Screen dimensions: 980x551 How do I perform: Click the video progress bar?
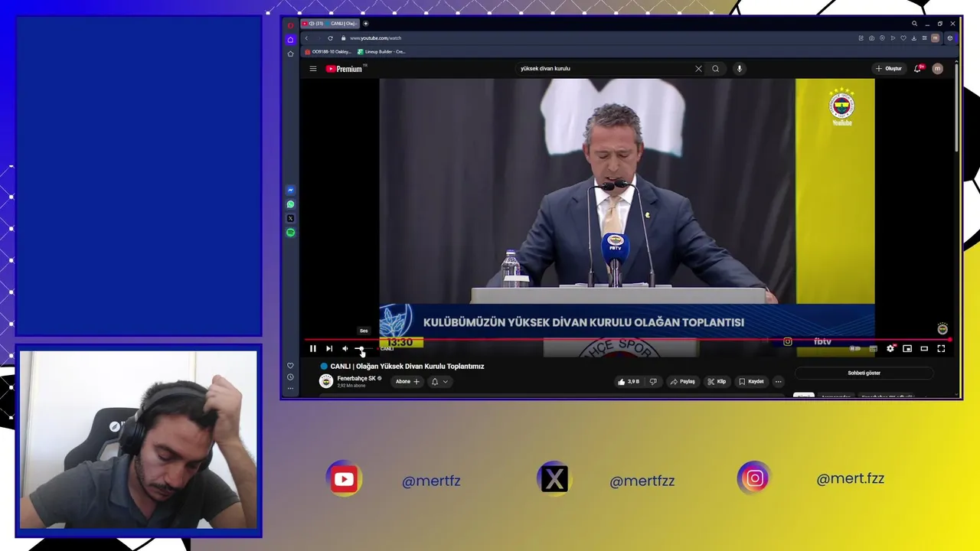coord(628,339)
